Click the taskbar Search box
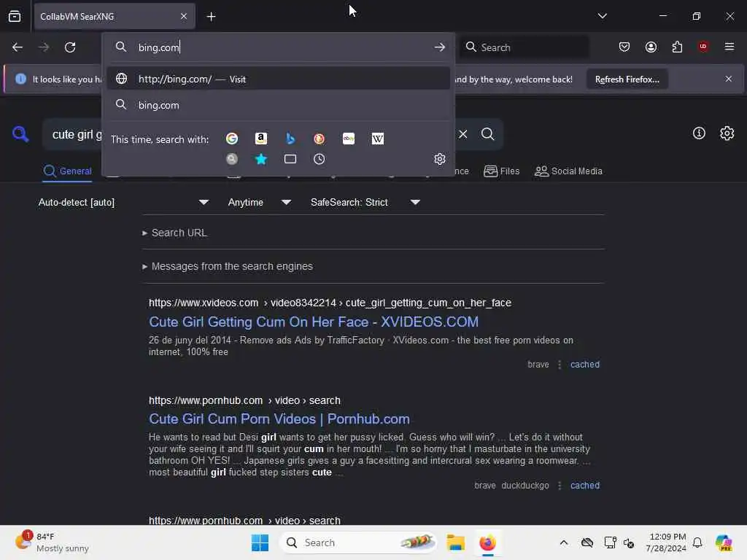Viewport: 747px width, 560px height. pos(358,542)
